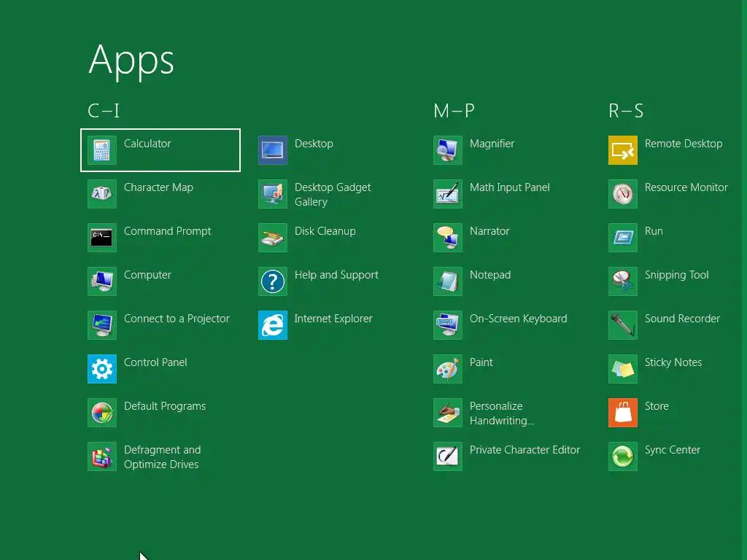Click the 'Resource Monitor' text label
This screenshot has width=747, height=560.
686,187
